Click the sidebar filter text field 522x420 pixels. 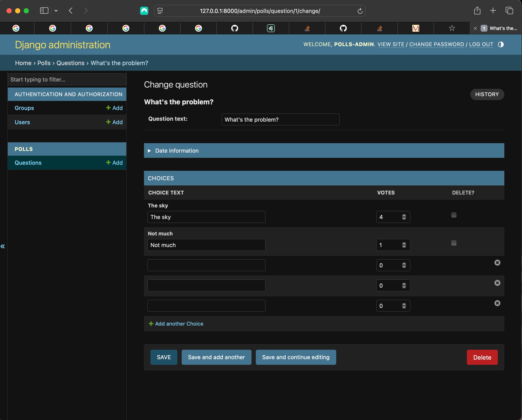[x=67, y=79]
